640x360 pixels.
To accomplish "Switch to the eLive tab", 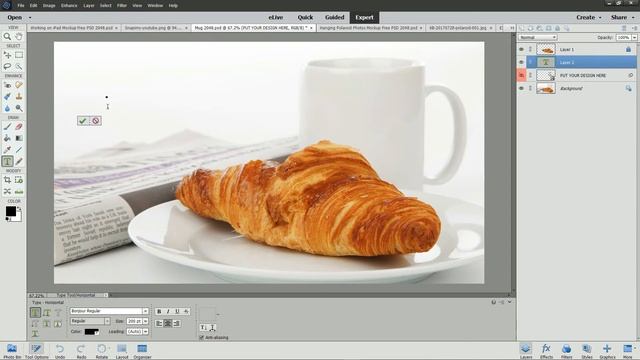I will (x=276, y=17).
